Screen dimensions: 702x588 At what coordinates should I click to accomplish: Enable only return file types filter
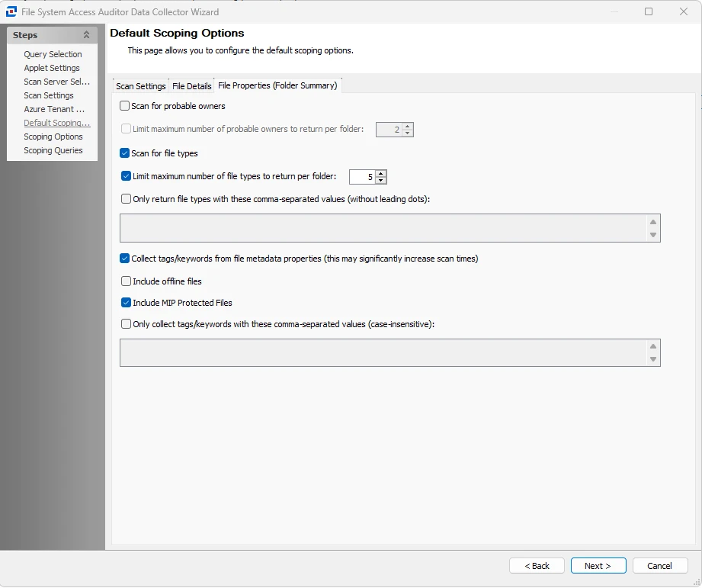[127, 199]
